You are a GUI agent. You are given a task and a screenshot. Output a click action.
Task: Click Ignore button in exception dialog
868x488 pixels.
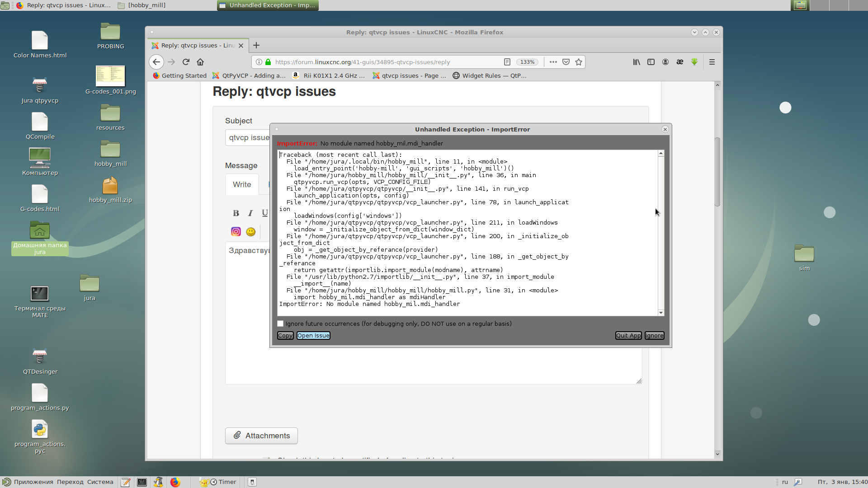click(x=654, y=335)
